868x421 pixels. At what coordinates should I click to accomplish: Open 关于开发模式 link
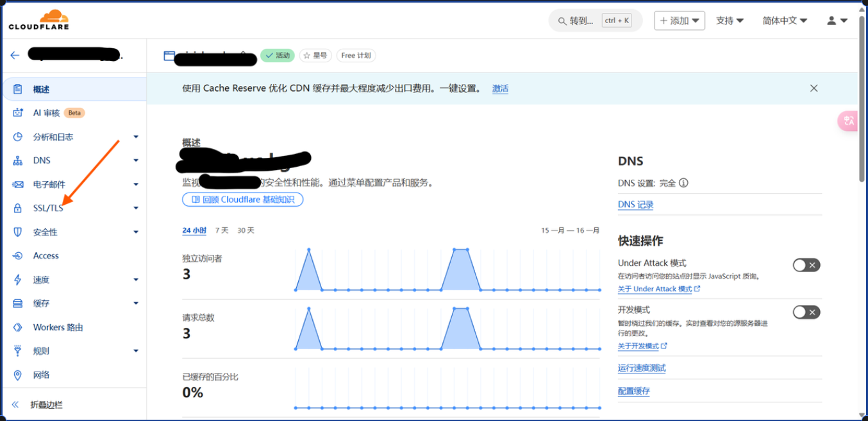642,346
